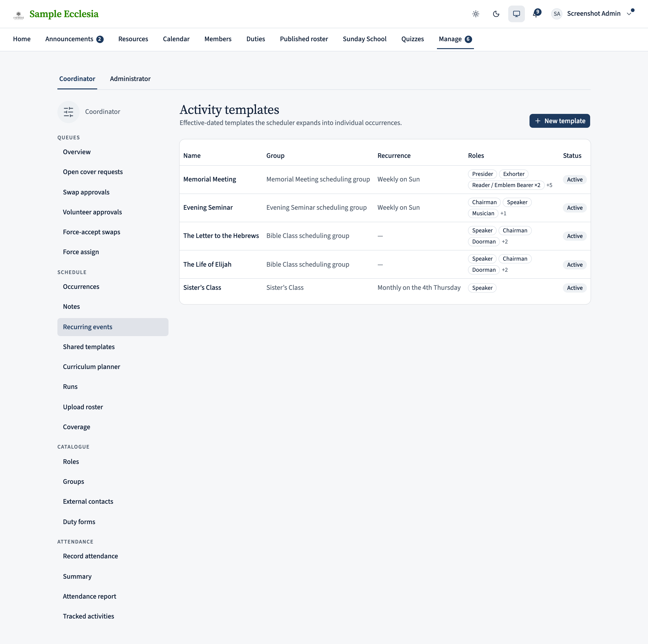Click the Sample Ecclesia logo icon
The width and height of the screenshot is (648, 644).
coord(19,15)
